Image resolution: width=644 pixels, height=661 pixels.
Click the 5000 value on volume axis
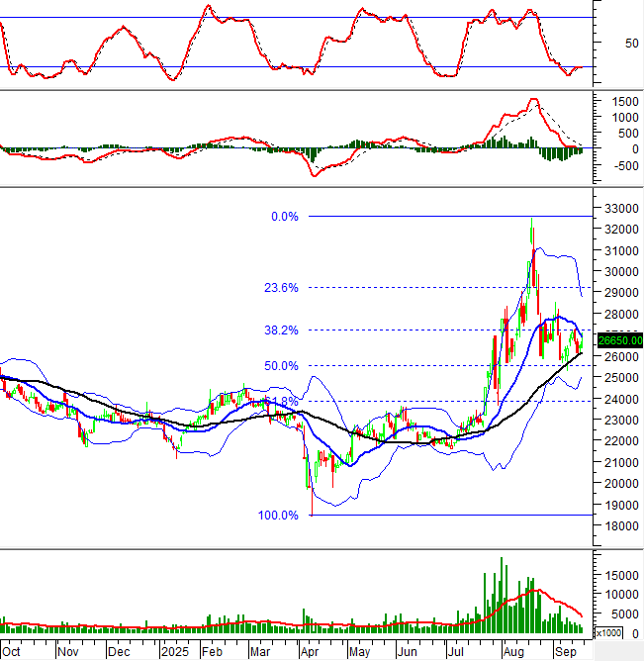pos(624,614)
